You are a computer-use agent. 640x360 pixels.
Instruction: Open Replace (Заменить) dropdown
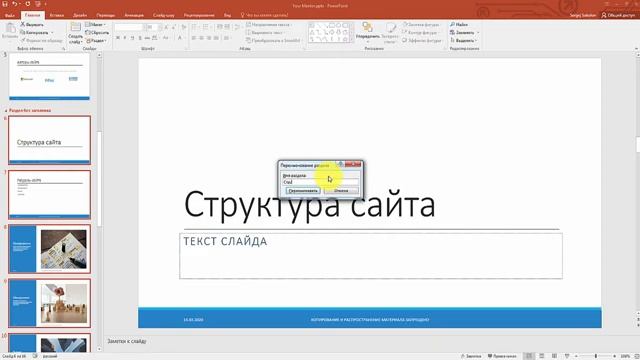pyautogui.click(x=464, y=32)
